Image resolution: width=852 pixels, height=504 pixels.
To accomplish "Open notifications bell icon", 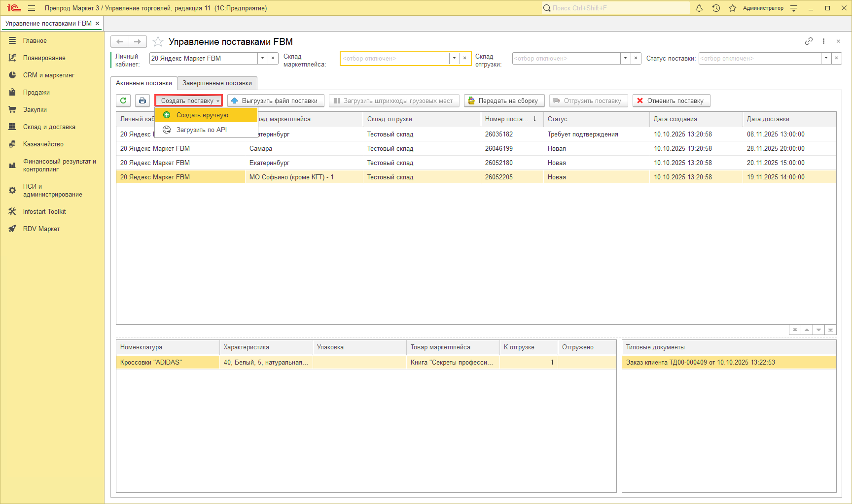I will (699, 8).
